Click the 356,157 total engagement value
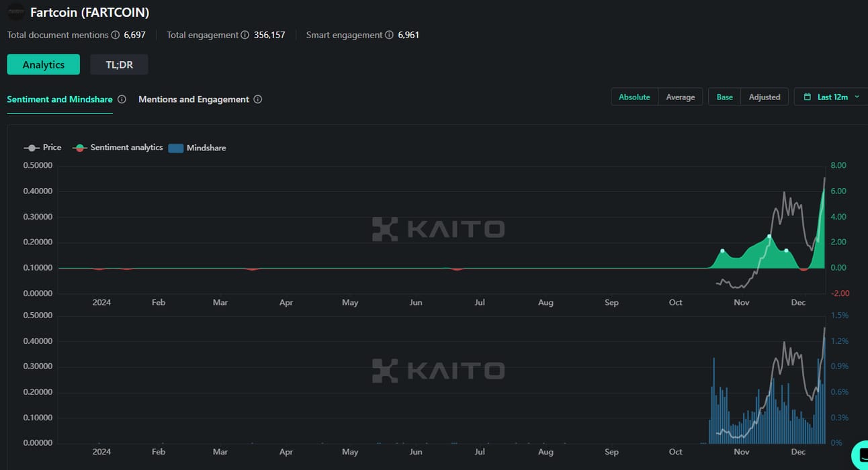The image size is (868, 470). 269,35
